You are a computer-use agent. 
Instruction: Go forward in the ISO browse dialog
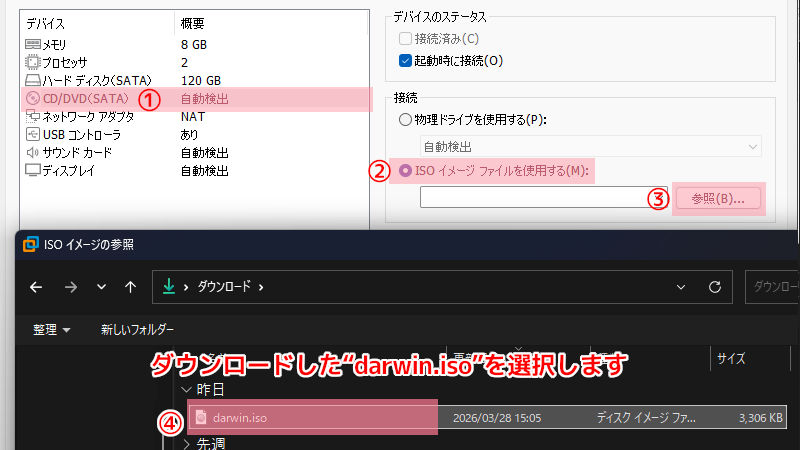(x=70, y=287)
